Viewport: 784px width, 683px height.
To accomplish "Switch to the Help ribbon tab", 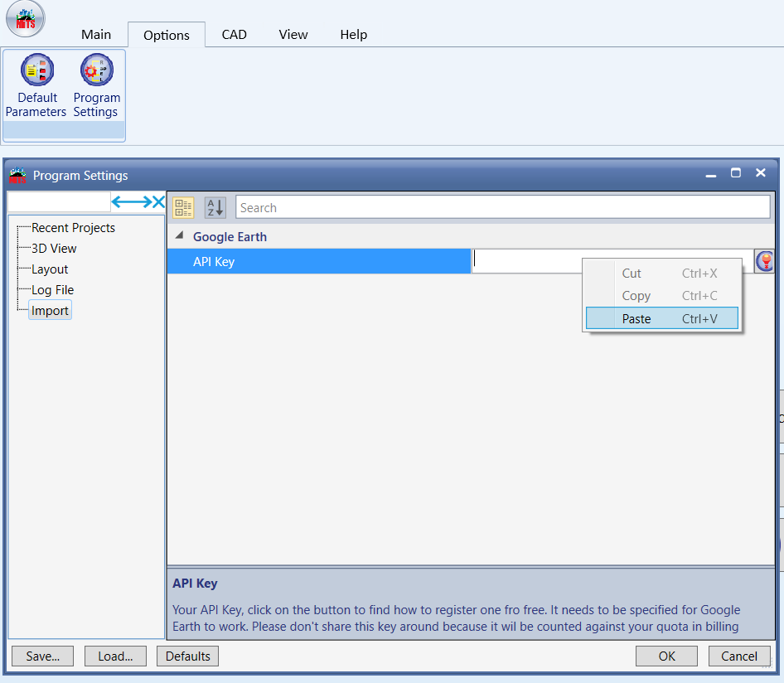I will click(353, 35).
